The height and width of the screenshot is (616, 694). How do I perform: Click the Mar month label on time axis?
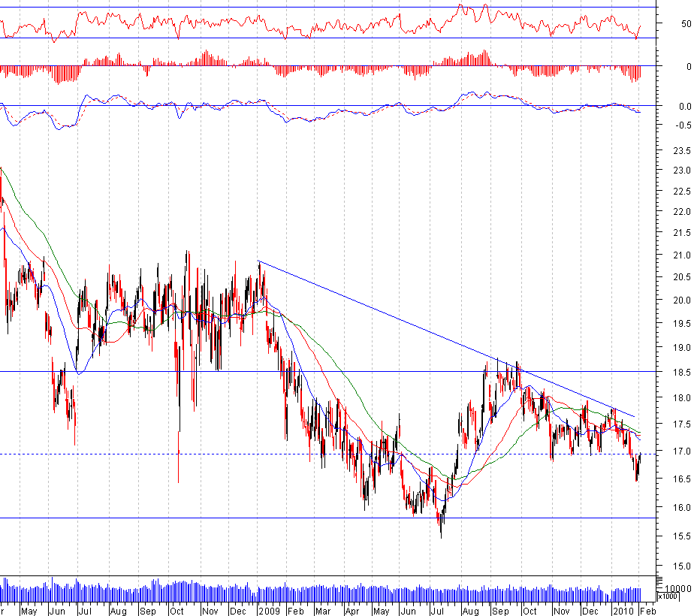[x=323, y=611]
